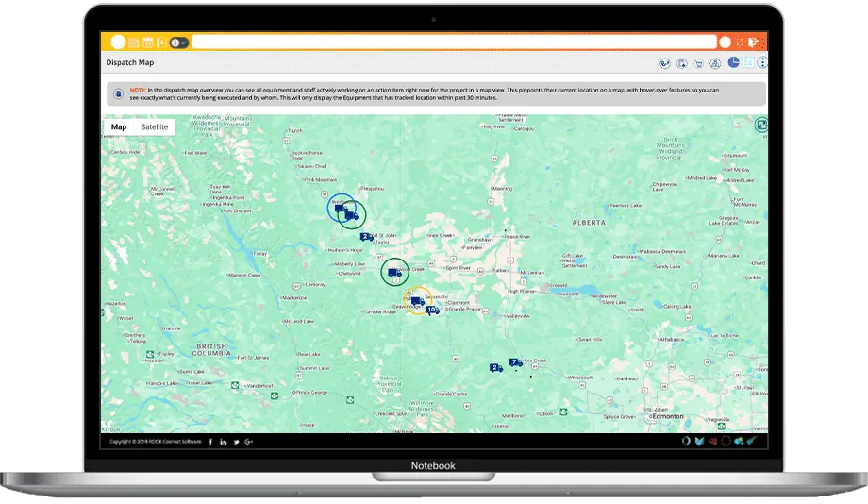Click the Facebook icon in footer
The width and height of the screenshot is (868, 504).
(210, 441)
